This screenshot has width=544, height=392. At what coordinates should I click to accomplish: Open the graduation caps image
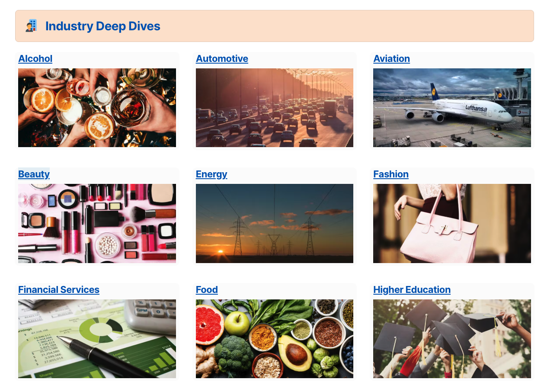(x=452, y=339)
